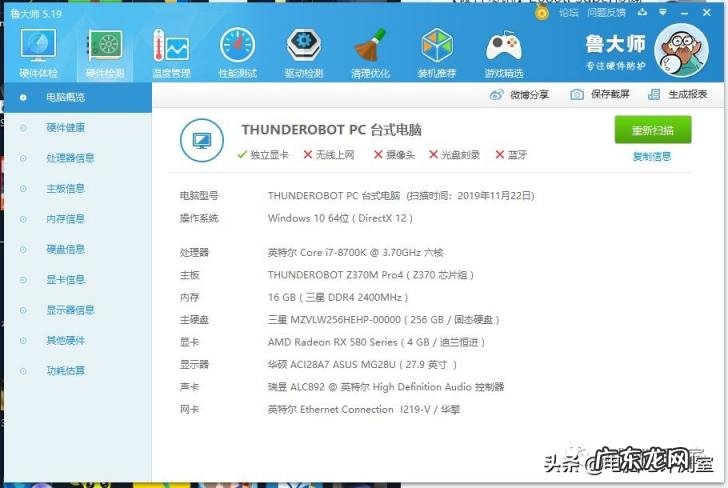Click 保存截屏 to save screenshot
The image size is (728, 488).
599,94
